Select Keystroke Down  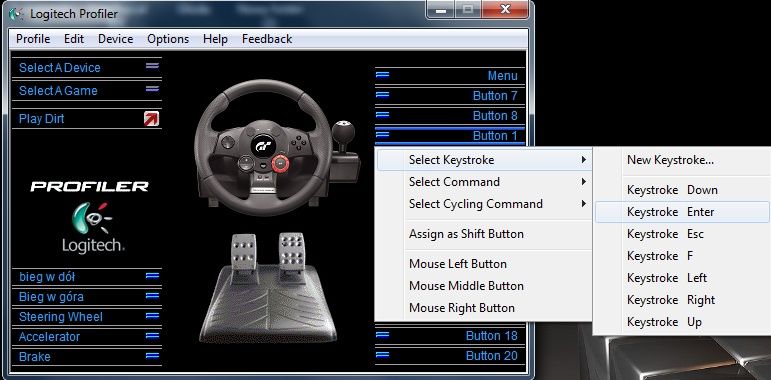tap(682, 190)
